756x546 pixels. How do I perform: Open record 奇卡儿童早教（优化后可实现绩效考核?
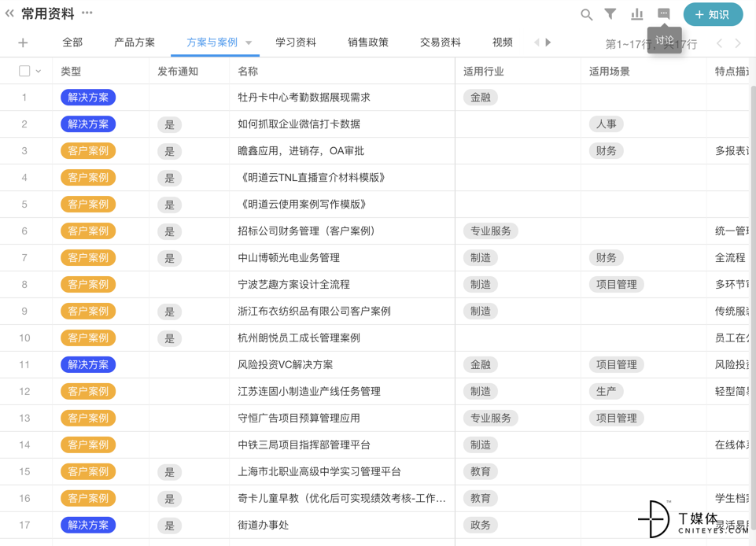tap(341, 498)
